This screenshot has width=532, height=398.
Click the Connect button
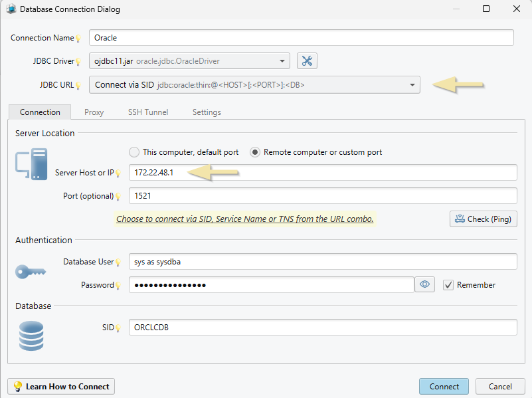click(x=444, y=386)
